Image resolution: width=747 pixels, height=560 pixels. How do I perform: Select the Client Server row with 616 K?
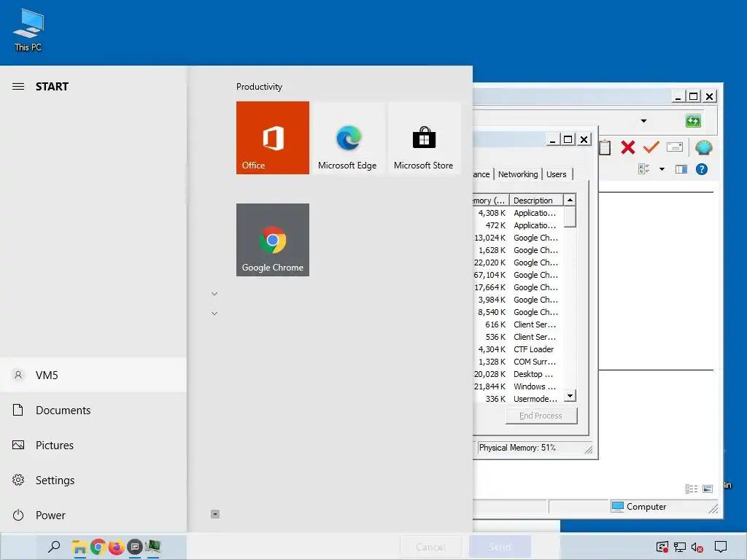519,324
